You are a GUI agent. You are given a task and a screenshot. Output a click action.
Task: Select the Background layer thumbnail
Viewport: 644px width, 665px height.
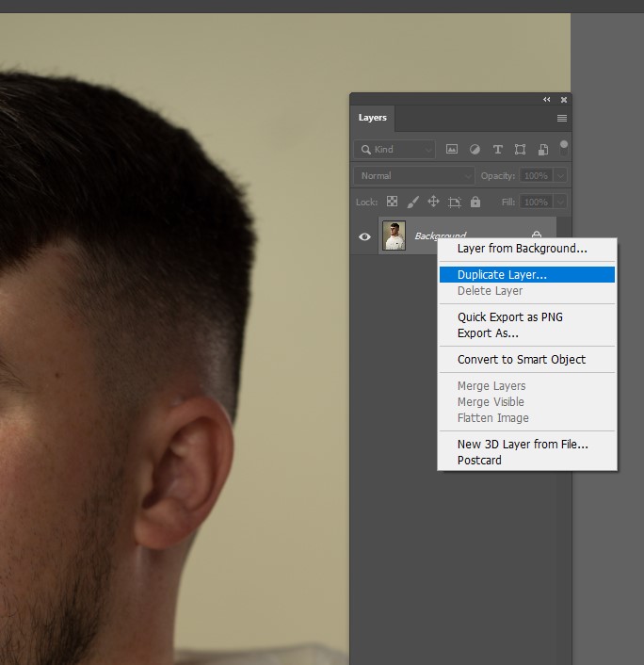pyautogui.click(x=394, y=235)
